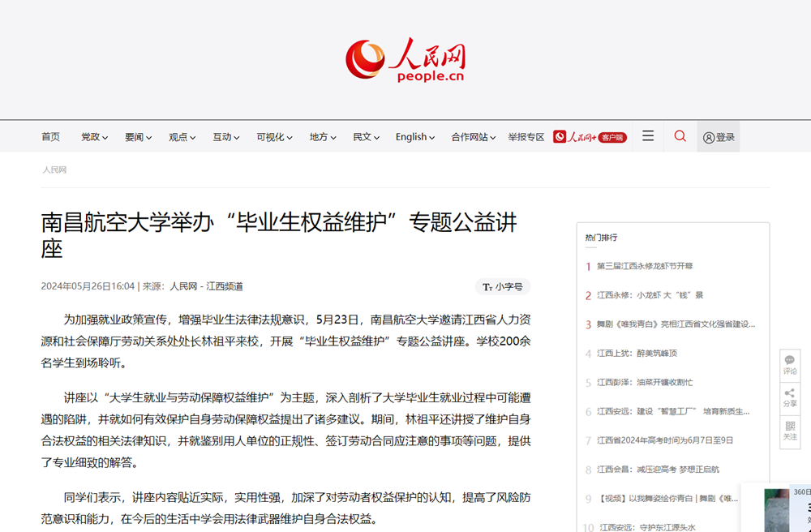Click the hamburger menu icon
The image size is (811, 532).
tap(647, 136)
